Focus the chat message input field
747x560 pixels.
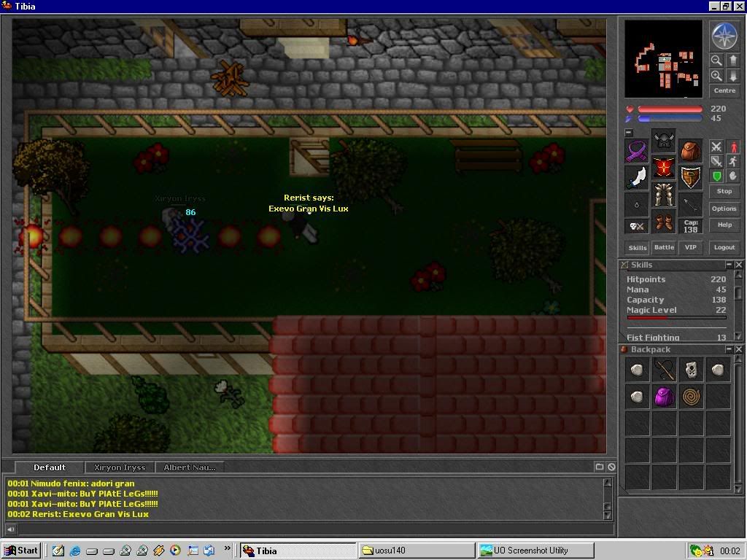pyautogui.click(x=315, y=529)
